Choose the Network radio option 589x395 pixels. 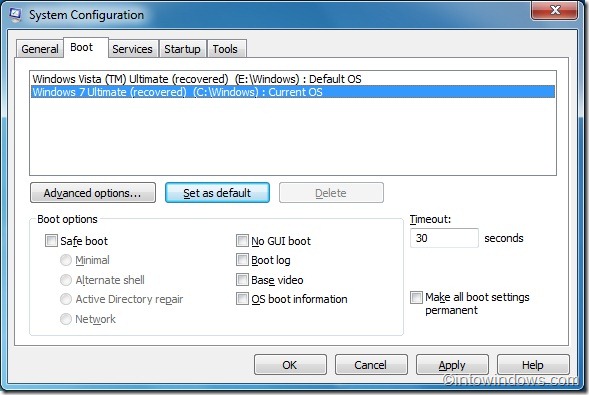coord(66,319)
